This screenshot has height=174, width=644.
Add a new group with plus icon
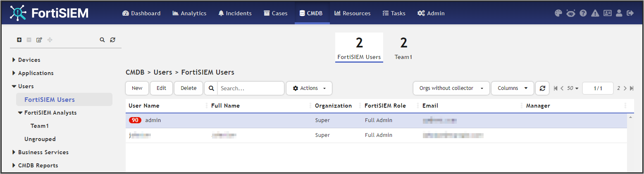tap(19, 40)
